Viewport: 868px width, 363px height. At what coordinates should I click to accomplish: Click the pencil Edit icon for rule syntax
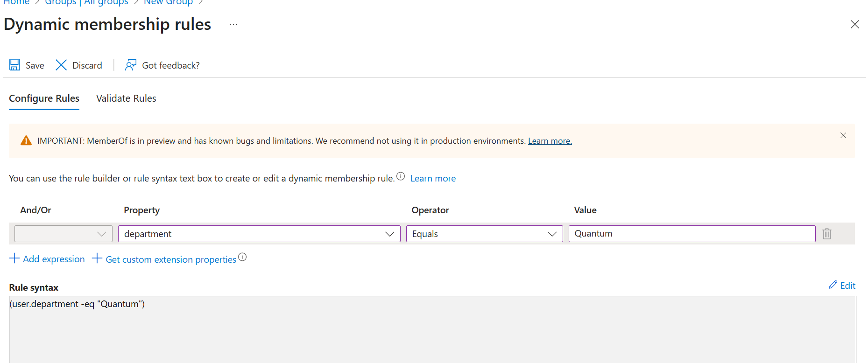(833, 285)
